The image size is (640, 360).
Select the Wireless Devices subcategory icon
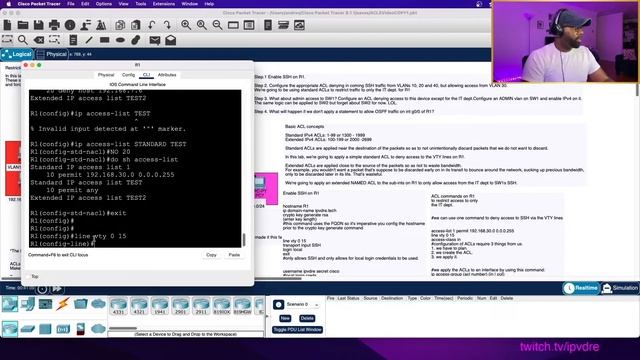tap(63, 329)
